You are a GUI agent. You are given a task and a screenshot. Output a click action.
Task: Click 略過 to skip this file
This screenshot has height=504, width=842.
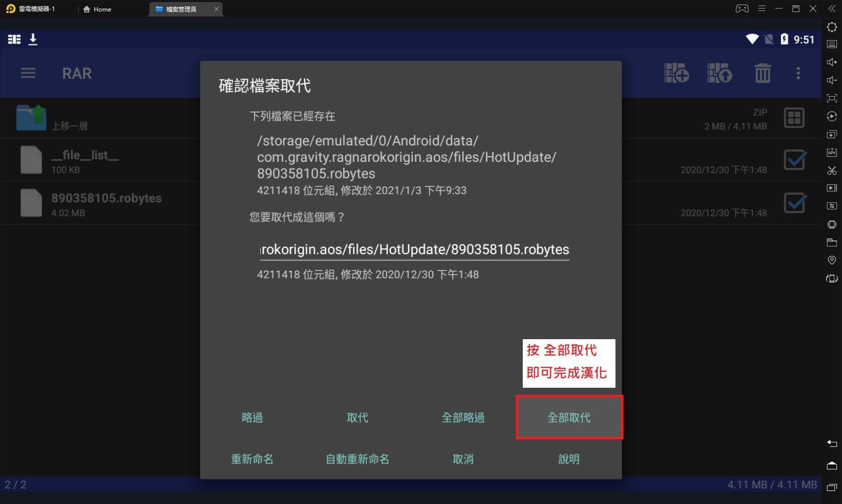252,417
